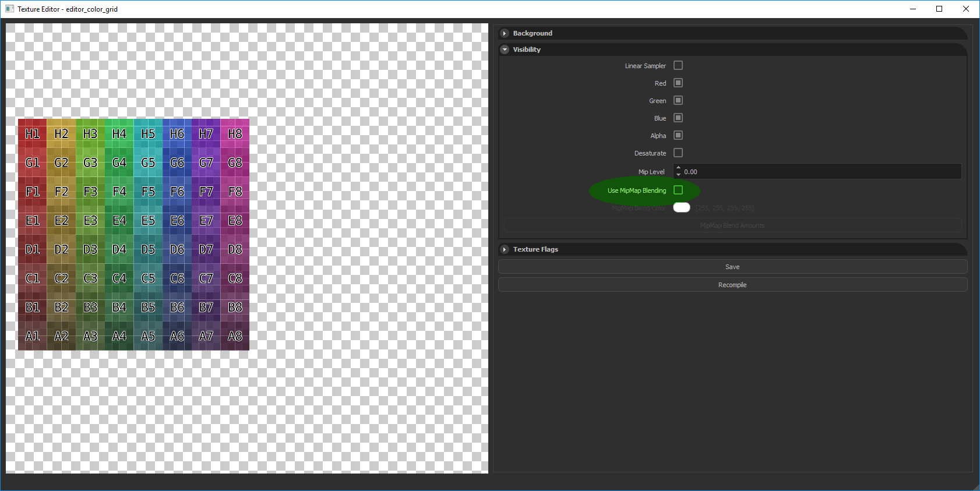The image size is (980, 491).
Task: Click the H8 cell in texture preview
Action: point(235,134)
